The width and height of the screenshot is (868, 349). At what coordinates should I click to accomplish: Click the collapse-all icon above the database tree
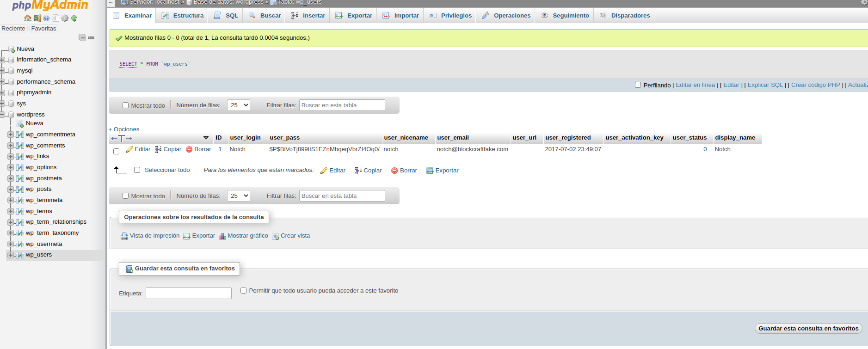(82, 37)
